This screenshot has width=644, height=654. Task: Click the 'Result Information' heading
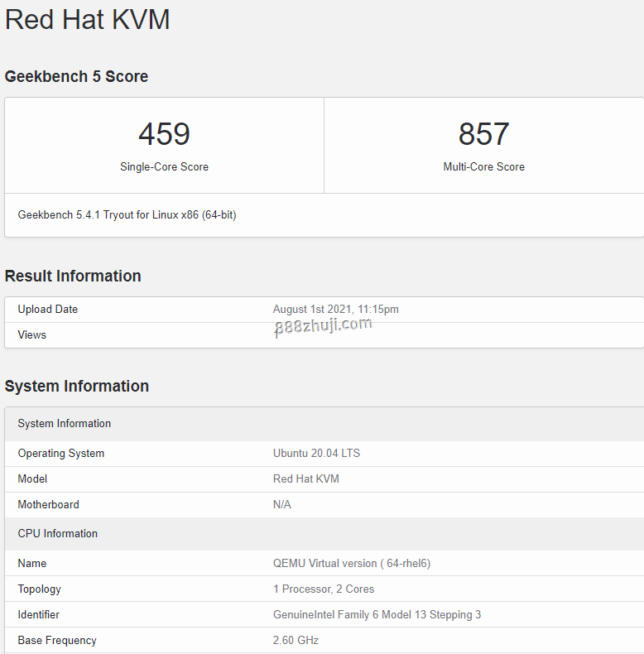click(x=73, y=277)
